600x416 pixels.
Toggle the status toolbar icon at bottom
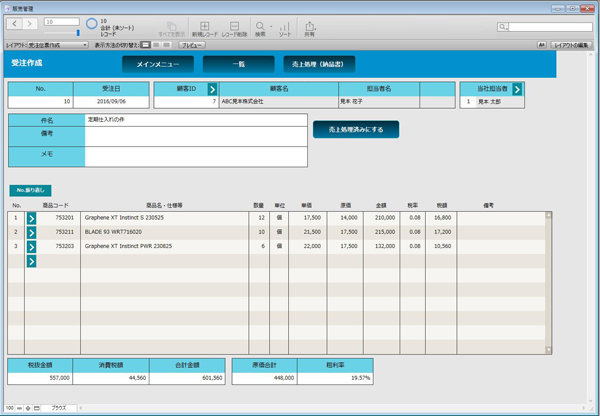click(x=37, y=408)
